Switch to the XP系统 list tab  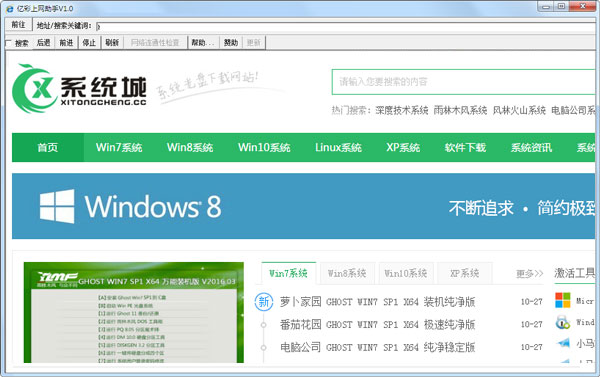pyautogui.click(x=465, y=273)
